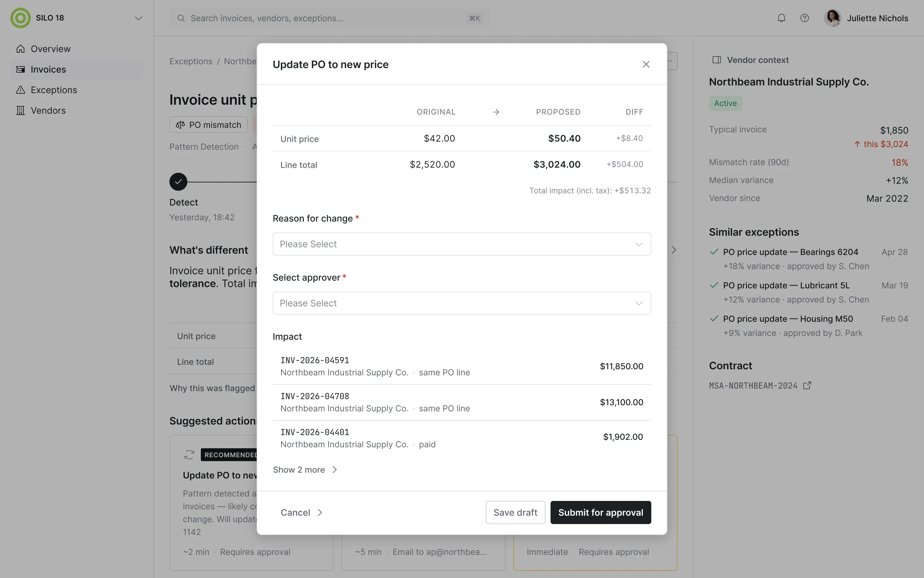Click the $3,024.00 proposed line total
The image size is (924, 578).
click(557, 164)
